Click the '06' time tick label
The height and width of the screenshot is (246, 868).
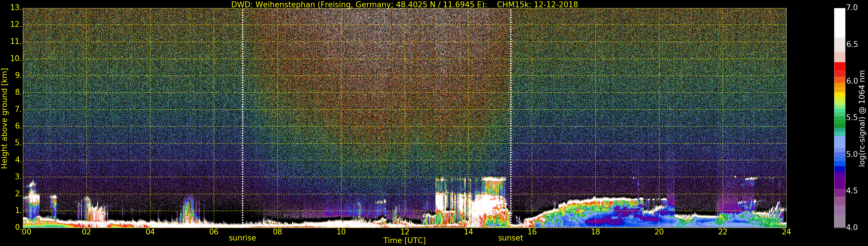point(214,232)
